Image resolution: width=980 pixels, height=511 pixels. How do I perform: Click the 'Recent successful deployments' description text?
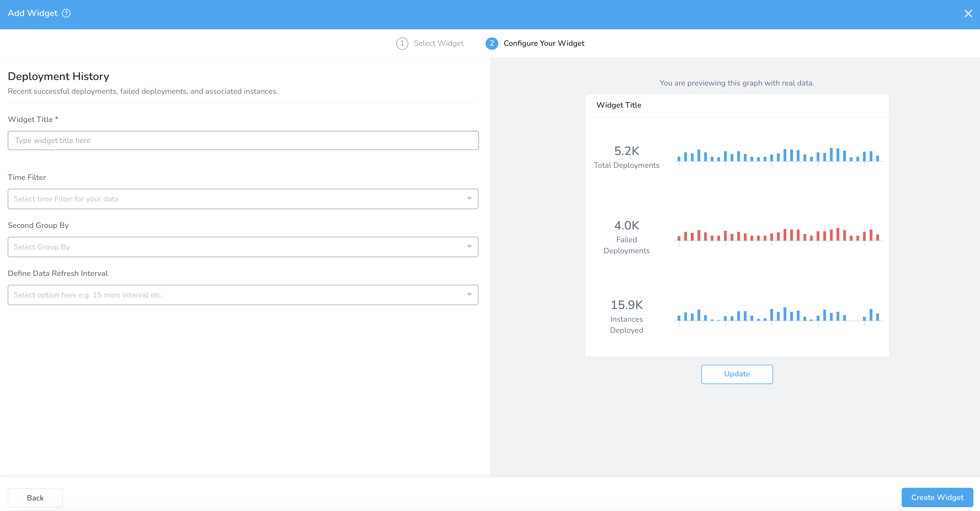[x=143, y=91]
